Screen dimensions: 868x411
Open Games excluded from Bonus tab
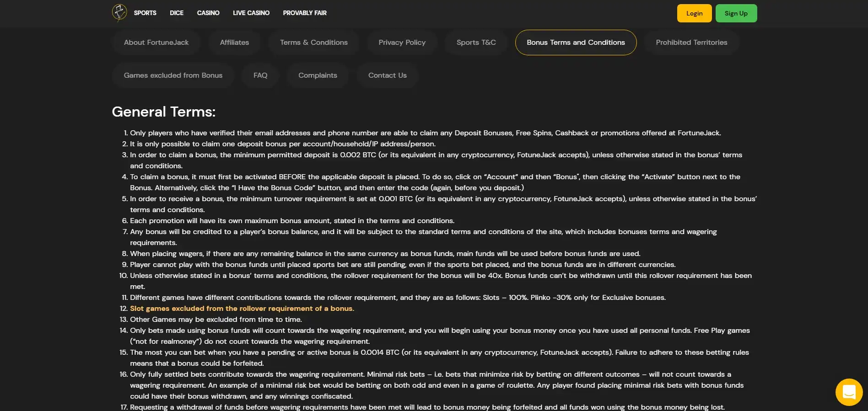coord(173,75)
